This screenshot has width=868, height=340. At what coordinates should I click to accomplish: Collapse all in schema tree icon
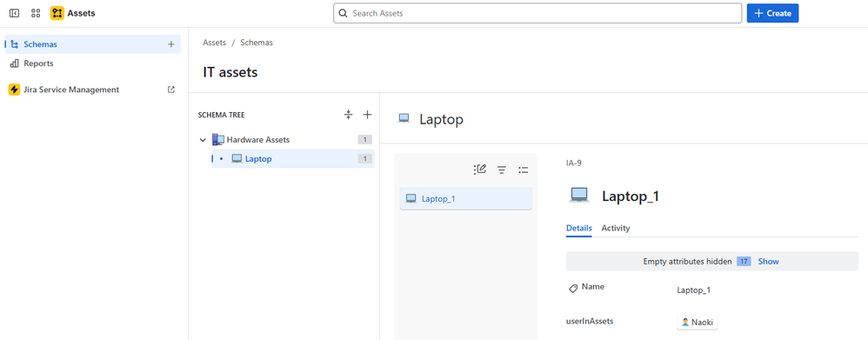point(348,115)
